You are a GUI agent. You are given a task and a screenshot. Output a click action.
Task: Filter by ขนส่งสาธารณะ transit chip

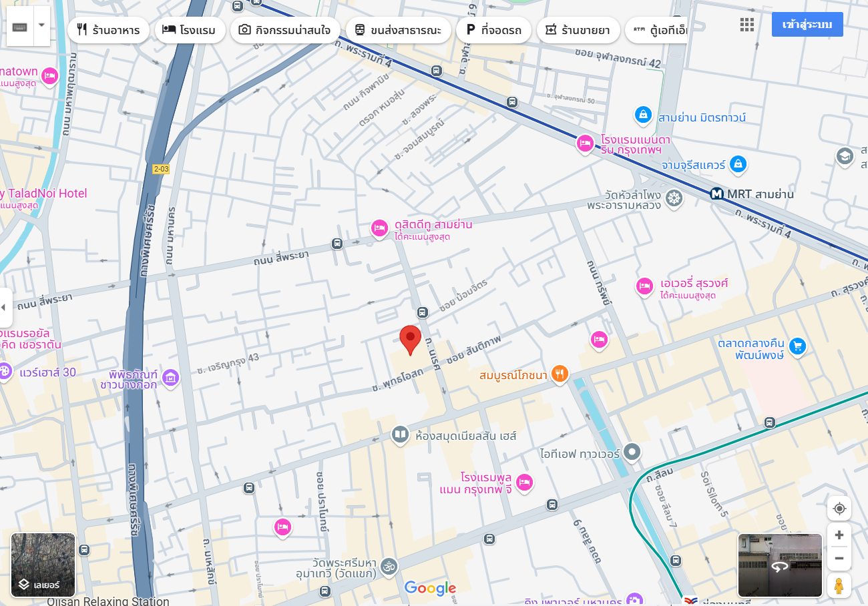tap(399, 30)
